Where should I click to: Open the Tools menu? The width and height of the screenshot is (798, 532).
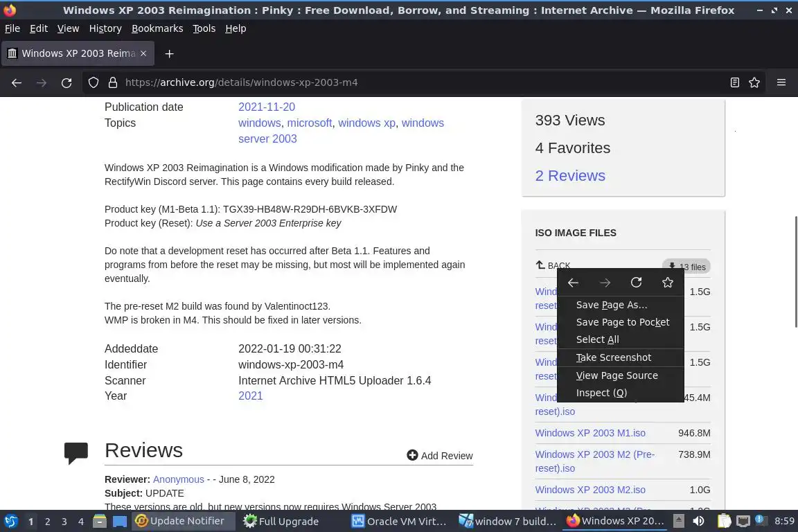click(204, 28)
